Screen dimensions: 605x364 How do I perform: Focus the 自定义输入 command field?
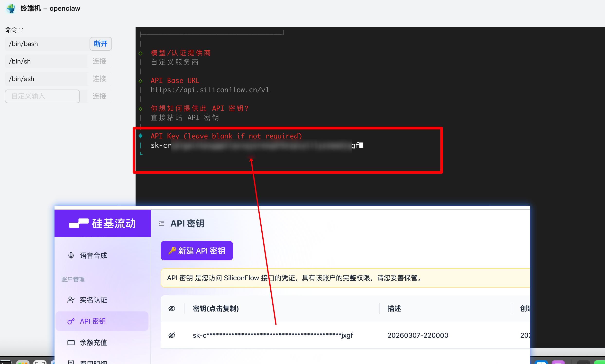(42, 96)
